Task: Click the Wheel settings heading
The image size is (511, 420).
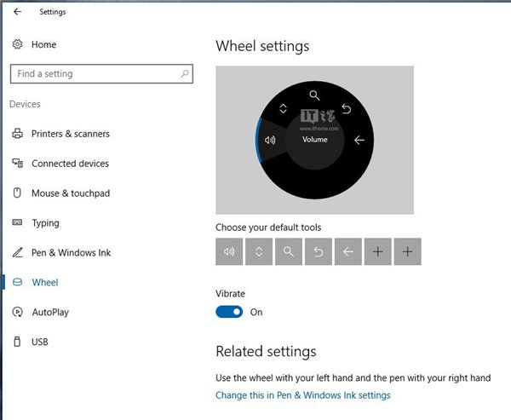Action: 262,46
